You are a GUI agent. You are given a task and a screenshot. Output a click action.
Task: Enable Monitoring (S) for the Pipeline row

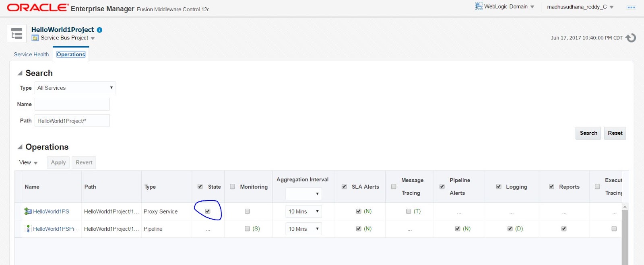[x=247, y=228]
